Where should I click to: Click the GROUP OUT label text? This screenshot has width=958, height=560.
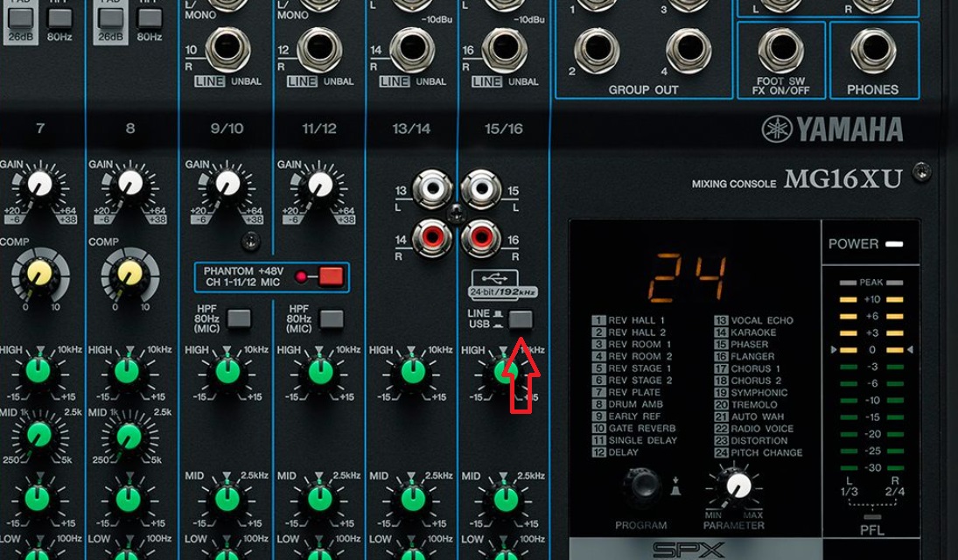[x=643, y=90]
